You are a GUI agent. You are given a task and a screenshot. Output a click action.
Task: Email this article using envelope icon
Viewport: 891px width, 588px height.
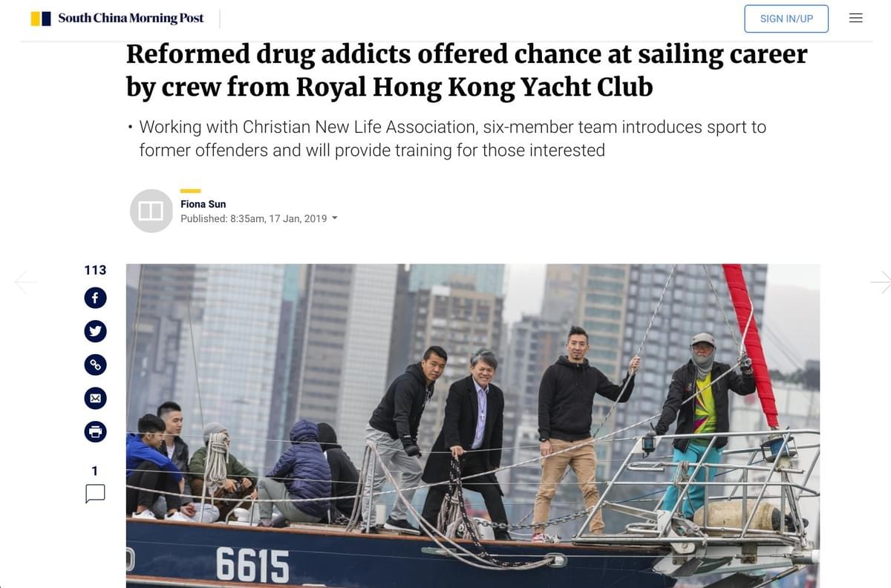pyautogui.click(x=95, y=398)
